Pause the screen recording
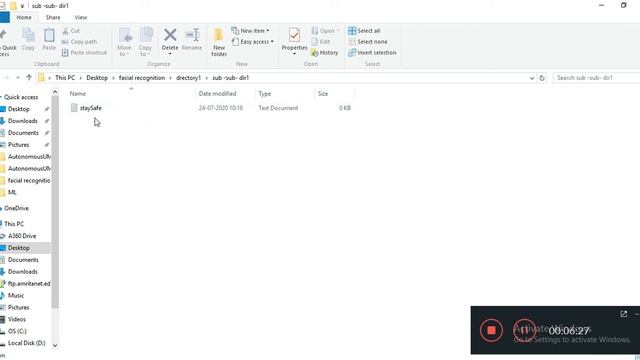640x360 pixels. click(524, 330)
